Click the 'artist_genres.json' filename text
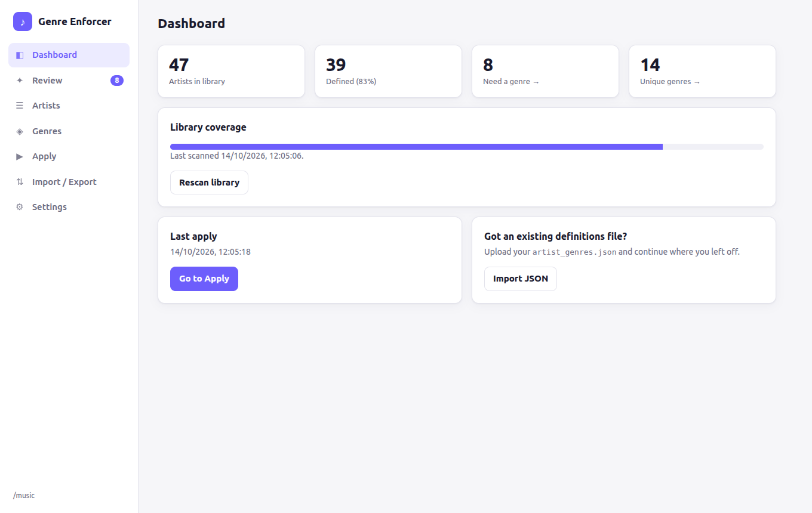 (x=574, y=252)
